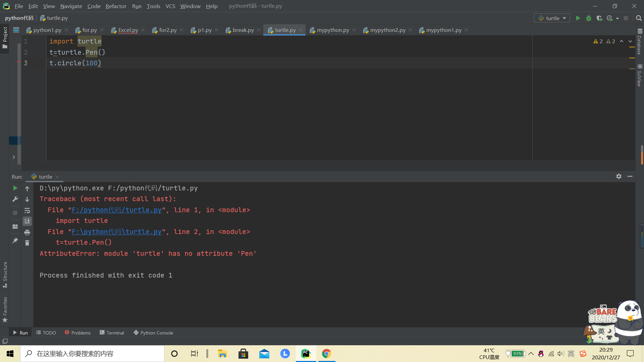Open the Python Console tool window
The height and width of the screenshot is (362, 644).
coord(153,333)
